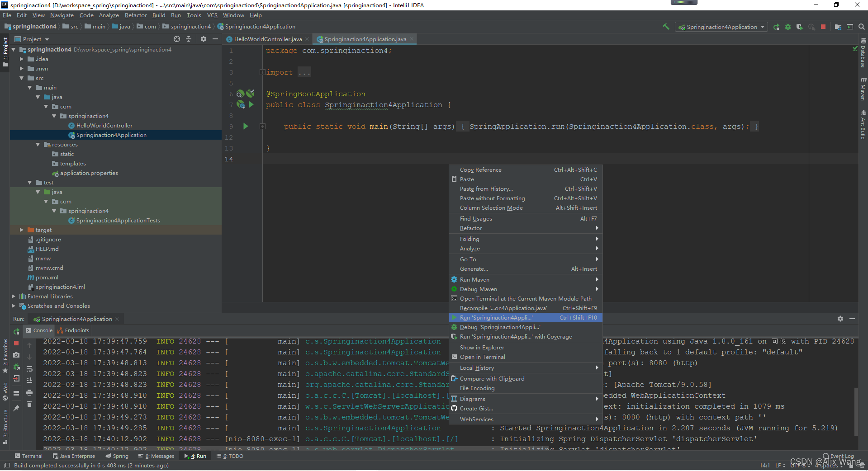Expand the .idea folder
868x471 pixels.
click(x=21, y=59)
